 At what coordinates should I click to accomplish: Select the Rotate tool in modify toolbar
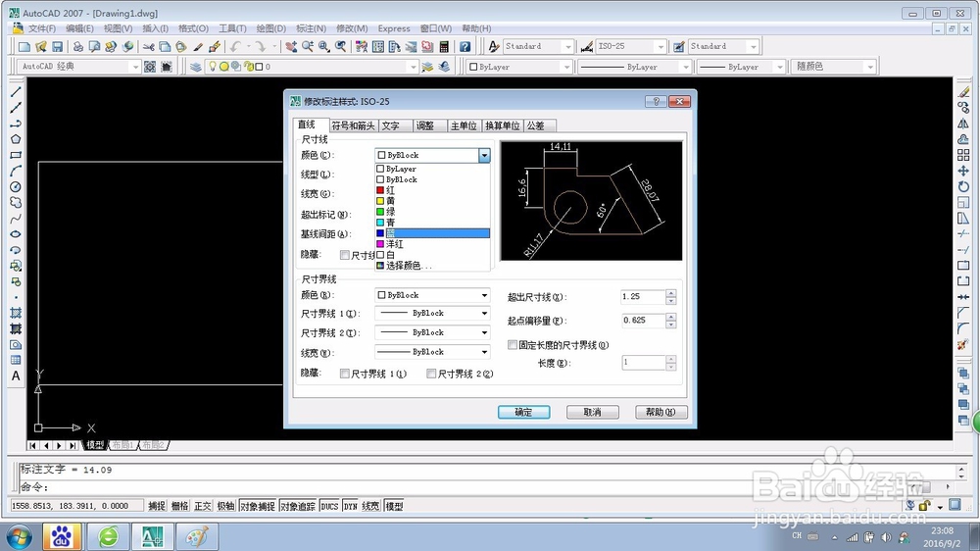click(x=963, y=186)
